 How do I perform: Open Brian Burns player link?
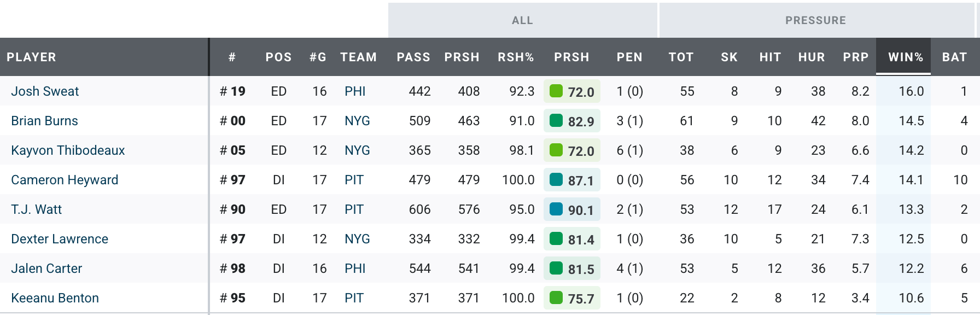[44, 121]
